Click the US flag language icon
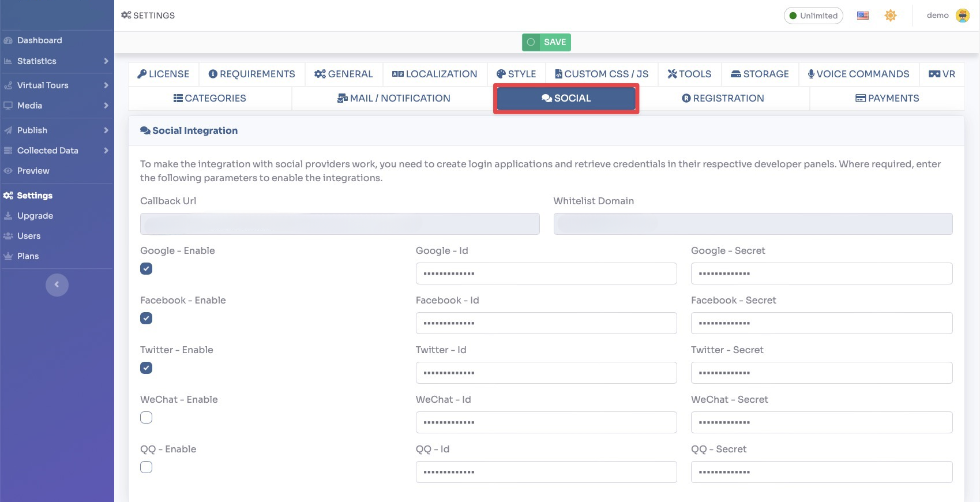 (863, 16)
